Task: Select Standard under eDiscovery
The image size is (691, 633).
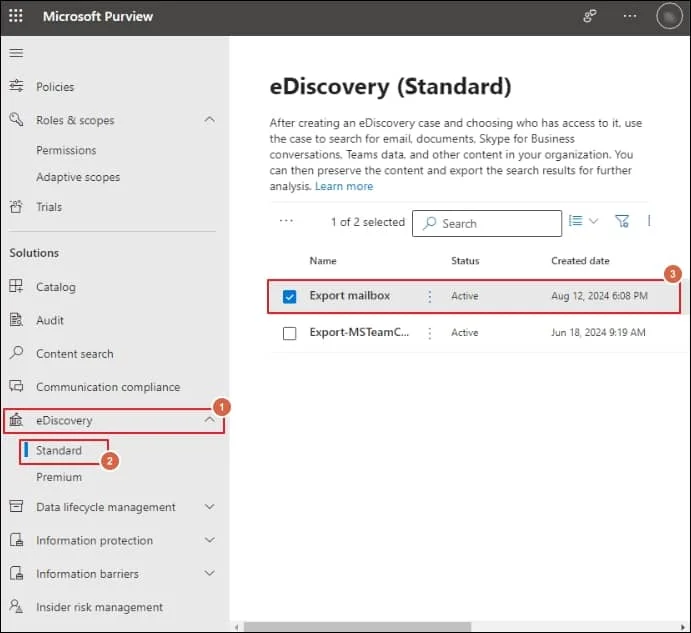Action: click(59, 450)
